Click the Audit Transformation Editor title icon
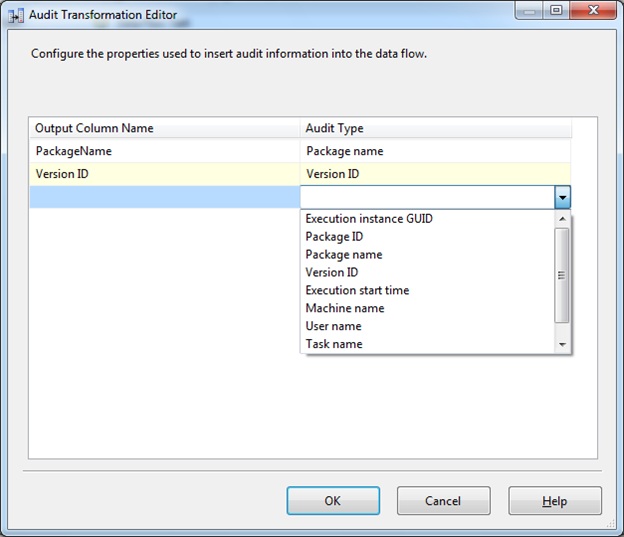Screen dimensions: 624x537 (x=16, y=15)
